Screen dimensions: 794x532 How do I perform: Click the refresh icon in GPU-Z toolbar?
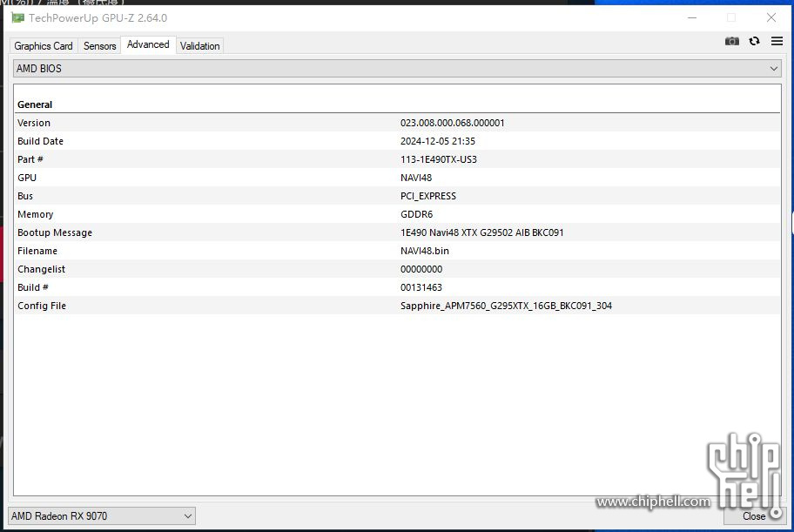click(x=755, y=41)
